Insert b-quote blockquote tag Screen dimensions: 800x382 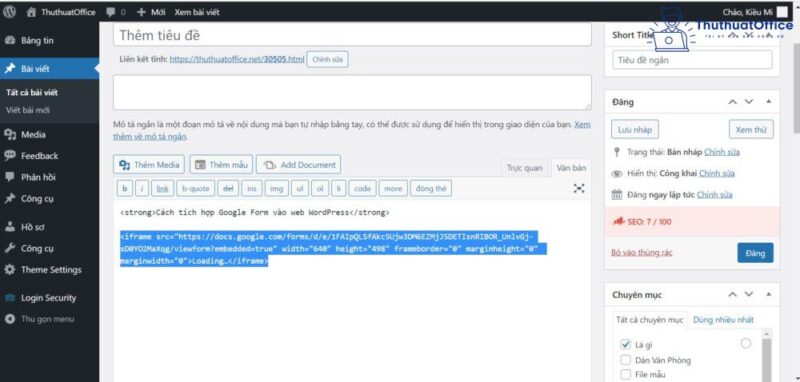(196, 189)
